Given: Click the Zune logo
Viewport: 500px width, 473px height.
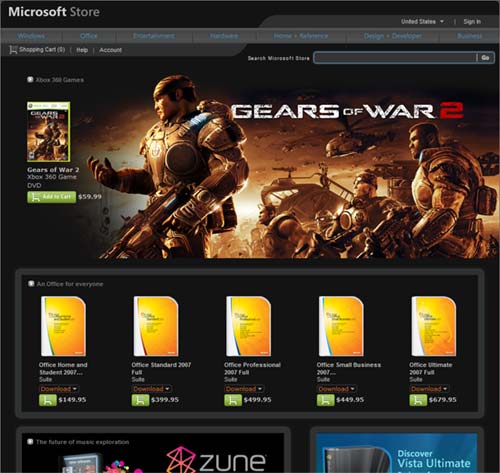Looking at the screenshot, I should click(x=216, y=460).
